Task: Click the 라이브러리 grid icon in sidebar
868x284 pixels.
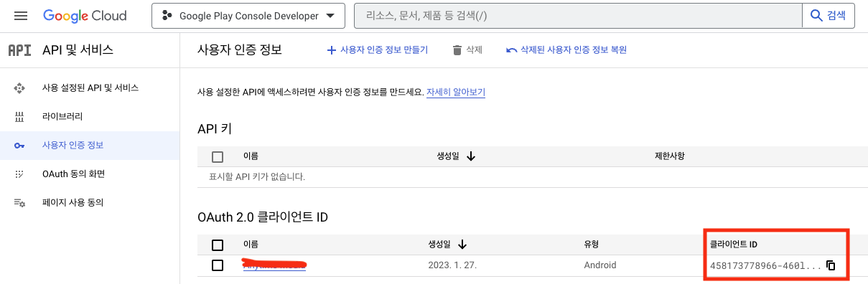Action: [20, 116]
